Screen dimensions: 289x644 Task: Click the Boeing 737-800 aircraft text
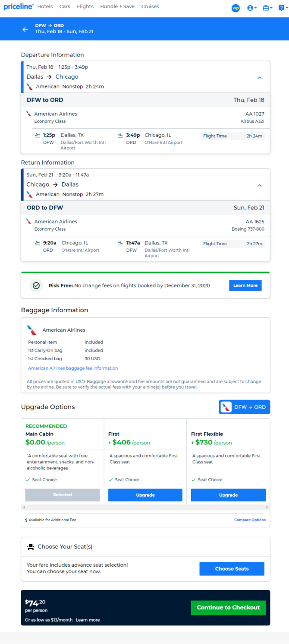coord(248,229)
